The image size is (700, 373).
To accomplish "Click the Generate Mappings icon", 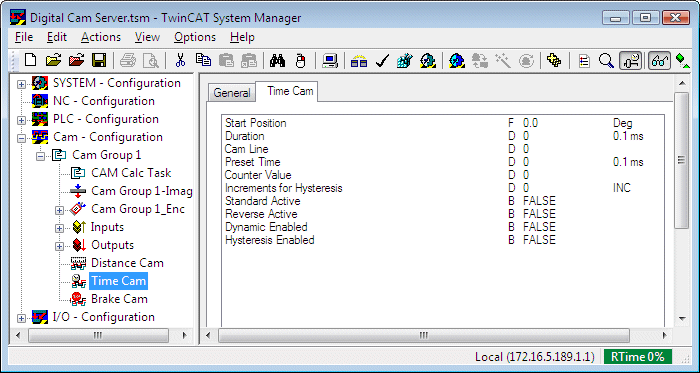I will [359, 60].
